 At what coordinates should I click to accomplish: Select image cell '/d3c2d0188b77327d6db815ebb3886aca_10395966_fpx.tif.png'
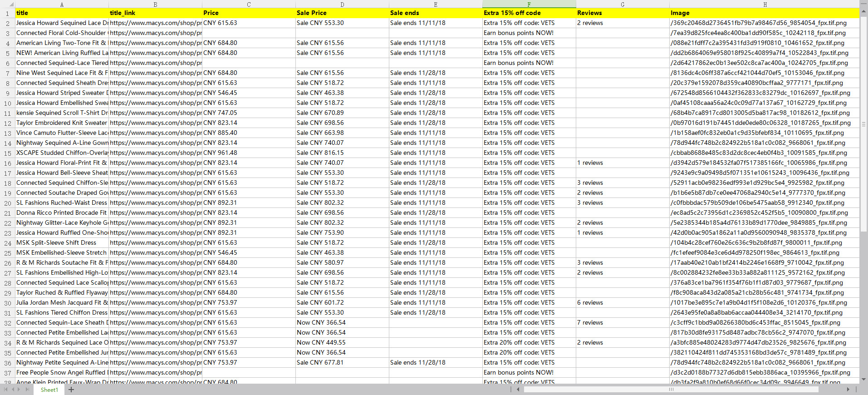coord(765,373)
